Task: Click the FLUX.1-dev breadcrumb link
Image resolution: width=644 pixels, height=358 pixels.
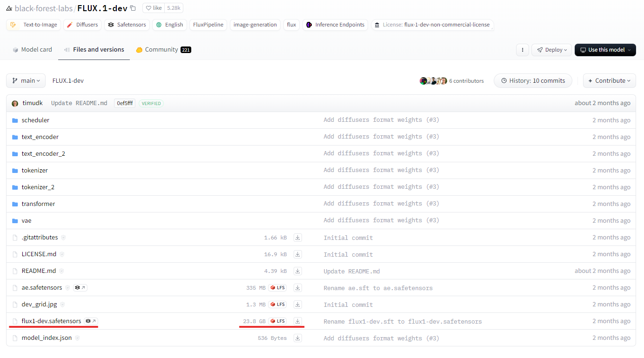Action: click(68, 80)
